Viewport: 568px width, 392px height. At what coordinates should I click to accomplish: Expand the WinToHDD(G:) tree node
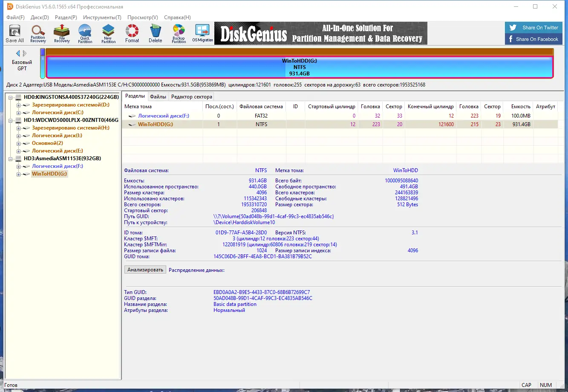pos(18,174)
